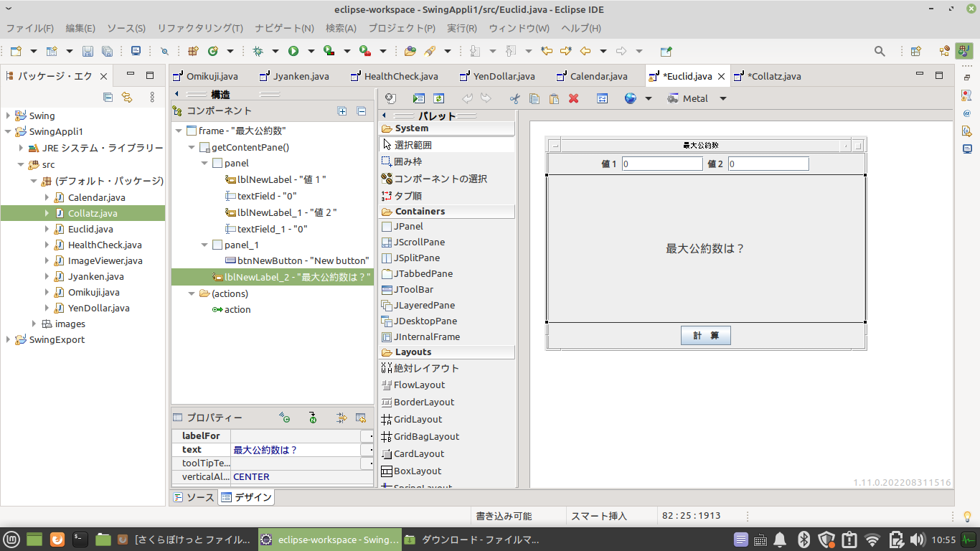Click the Save icon in main toolbar
This screenshot has width=980, height=551.
click(88, 51)
